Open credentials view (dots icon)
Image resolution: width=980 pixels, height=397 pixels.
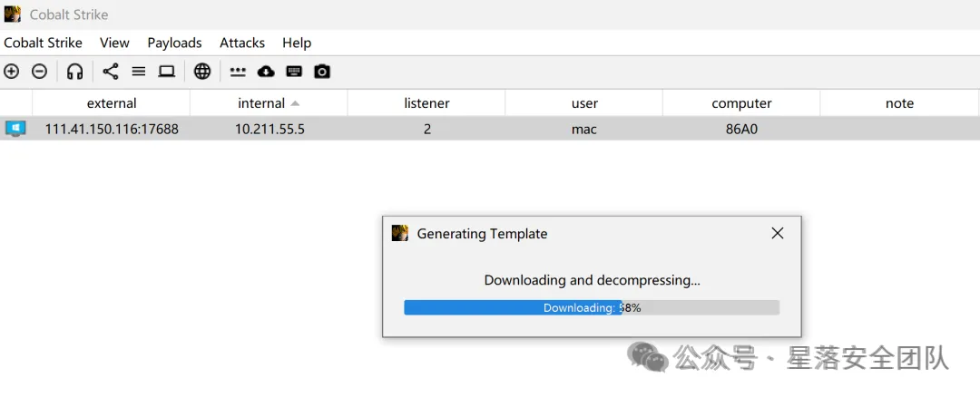coord(238,72)
